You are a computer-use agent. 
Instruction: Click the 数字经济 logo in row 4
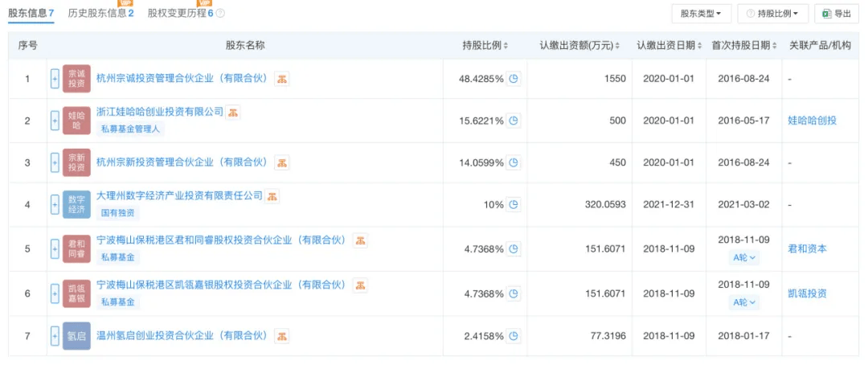click(76, 204)
